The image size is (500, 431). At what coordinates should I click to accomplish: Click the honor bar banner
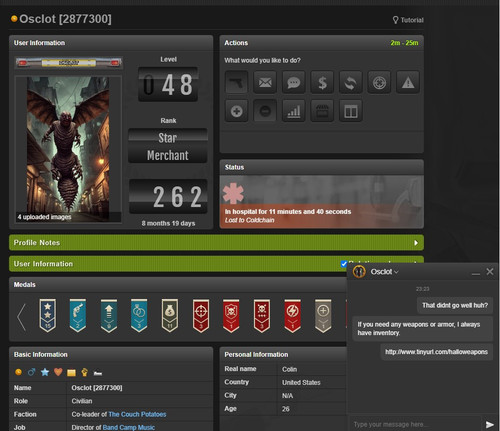point(69,63)
